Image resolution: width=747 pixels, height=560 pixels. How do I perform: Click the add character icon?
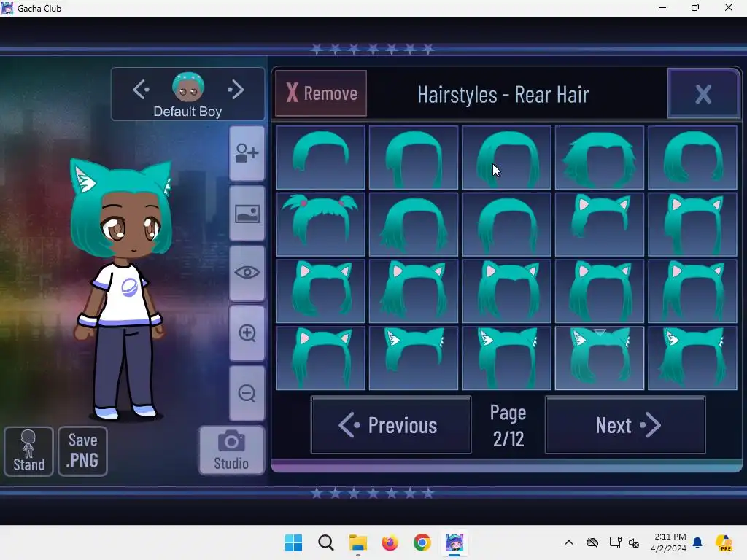(x=247, y=153)
